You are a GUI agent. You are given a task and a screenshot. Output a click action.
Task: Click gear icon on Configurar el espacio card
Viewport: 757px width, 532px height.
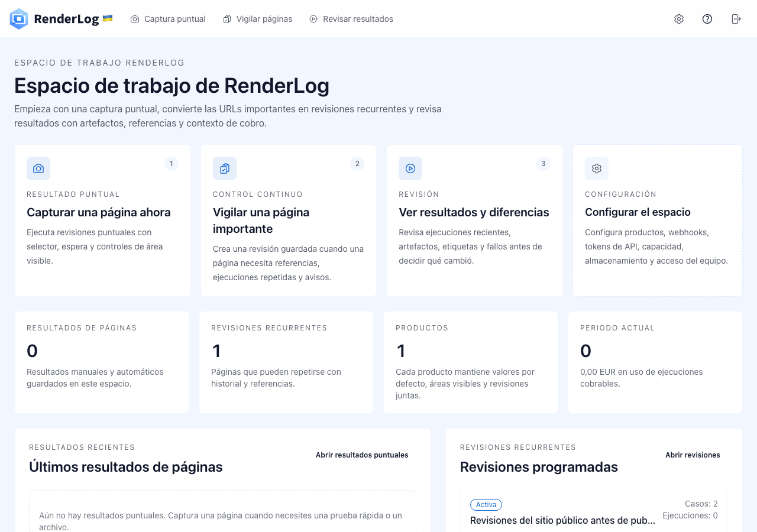(597, 168)
